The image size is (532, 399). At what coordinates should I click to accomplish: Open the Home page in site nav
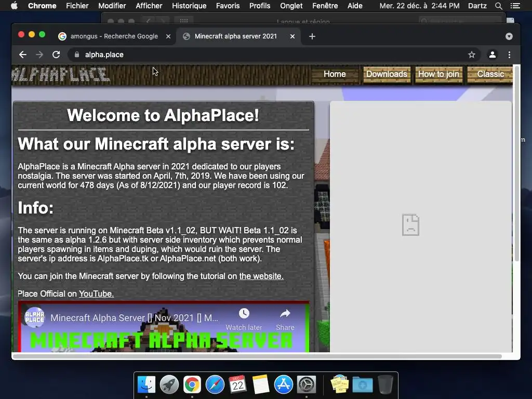[x=335, y=74]
